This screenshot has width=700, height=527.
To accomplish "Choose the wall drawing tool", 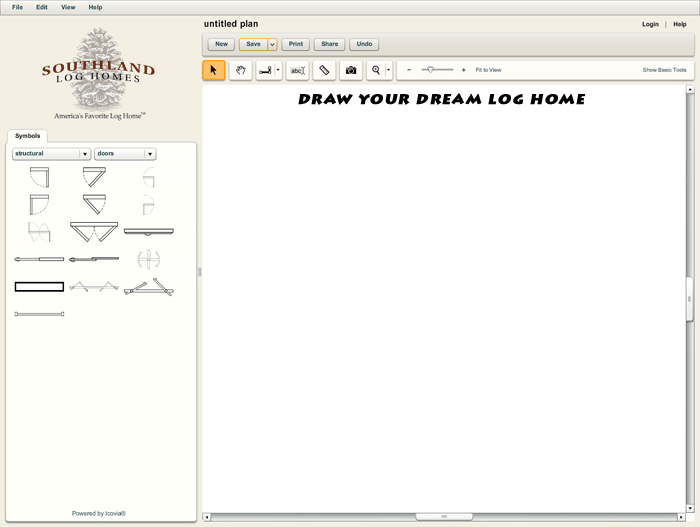I will tap(265, 70).
